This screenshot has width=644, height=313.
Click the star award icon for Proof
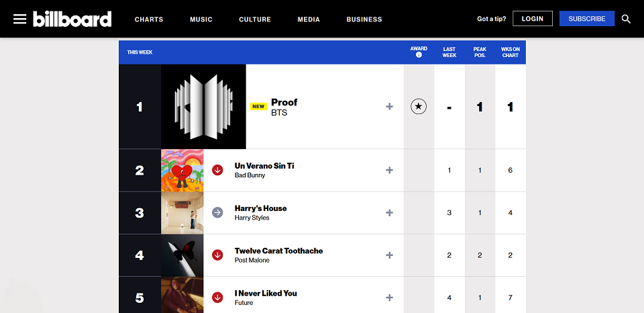(x=419, y=106)
